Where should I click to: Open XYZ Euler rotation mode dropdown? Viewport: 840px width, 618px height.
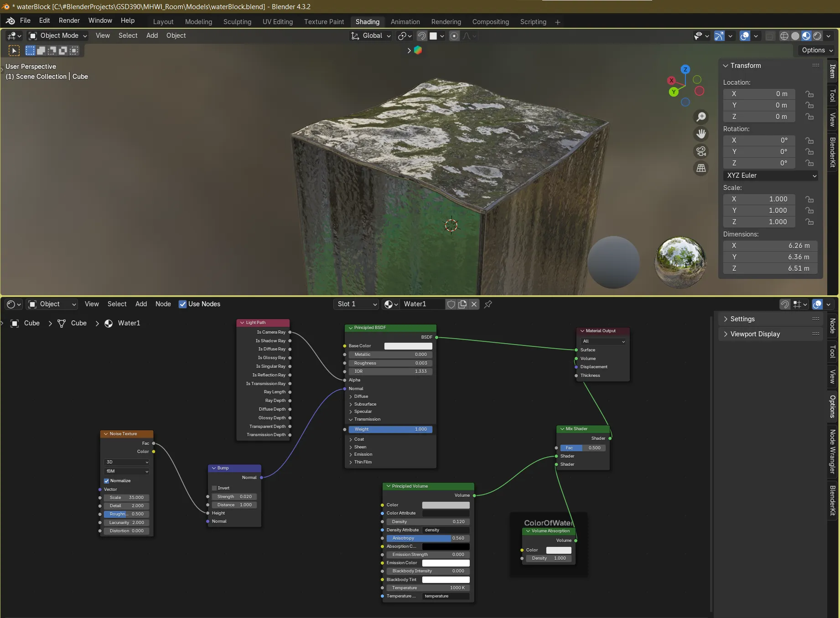[770, 175]
